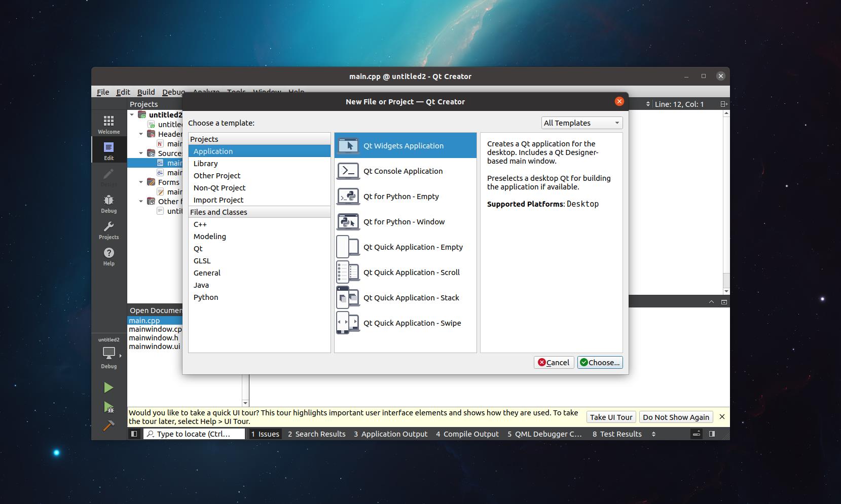Open the Test Results tab
841x504 pixels.
click(617, 434)
